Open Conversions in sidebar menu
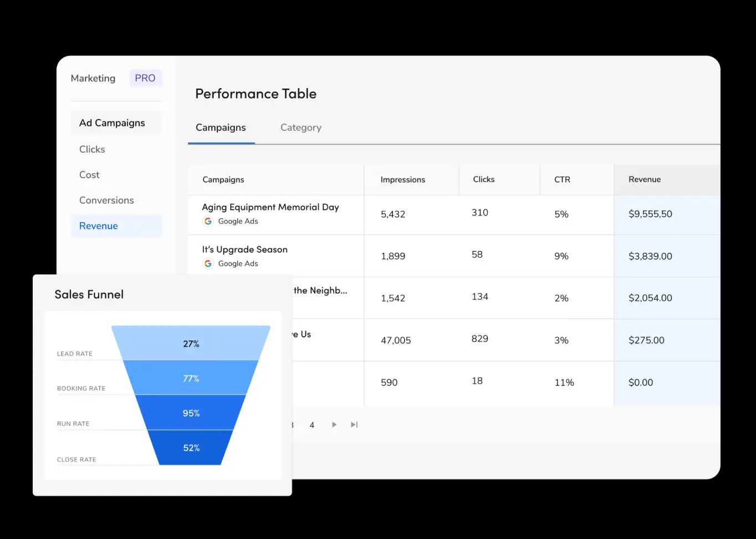 (106, 200)
